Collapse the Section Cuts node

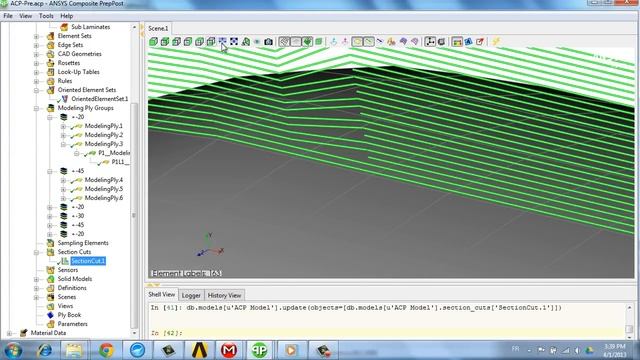click(36, 252)
